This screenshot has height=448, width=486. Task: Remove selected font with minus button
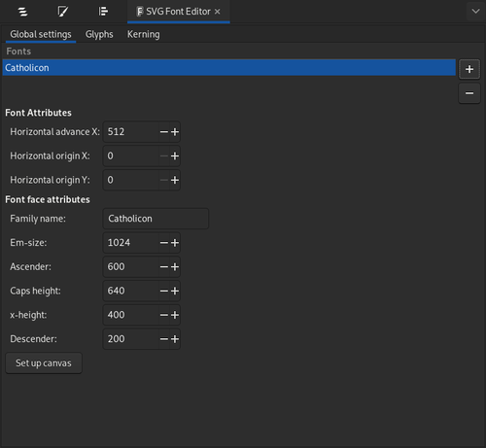tap(469, 93)
